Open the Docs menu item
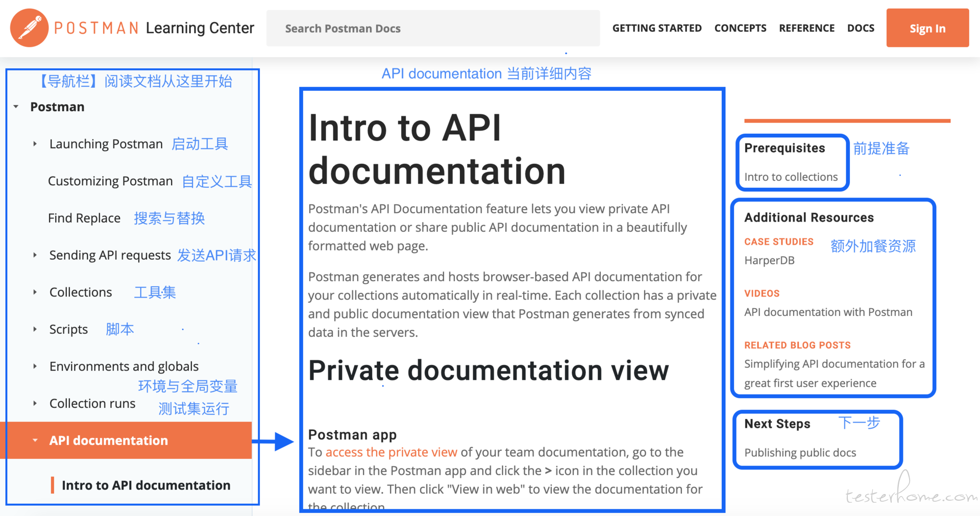980x516 pixels. [x=861, y=28]
